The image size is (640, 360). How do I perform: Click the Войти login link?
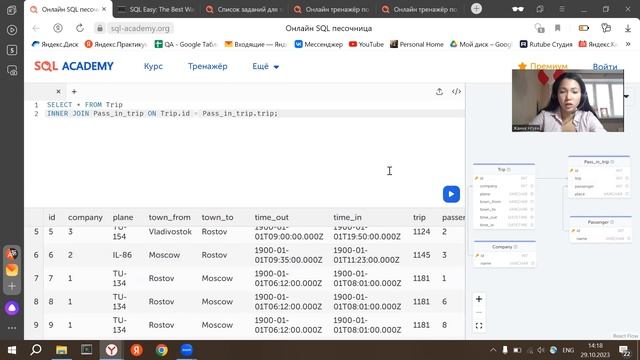(x=604, y=67)
